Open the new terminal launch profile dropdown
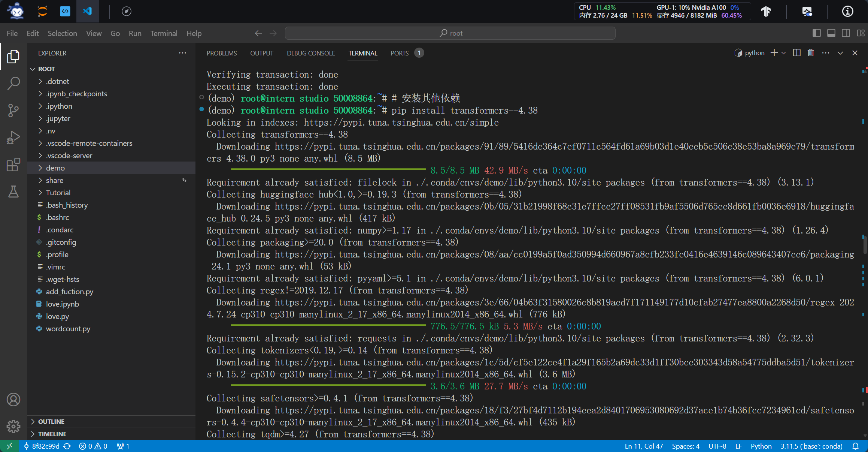868x452 pixels. click(784, 53)
